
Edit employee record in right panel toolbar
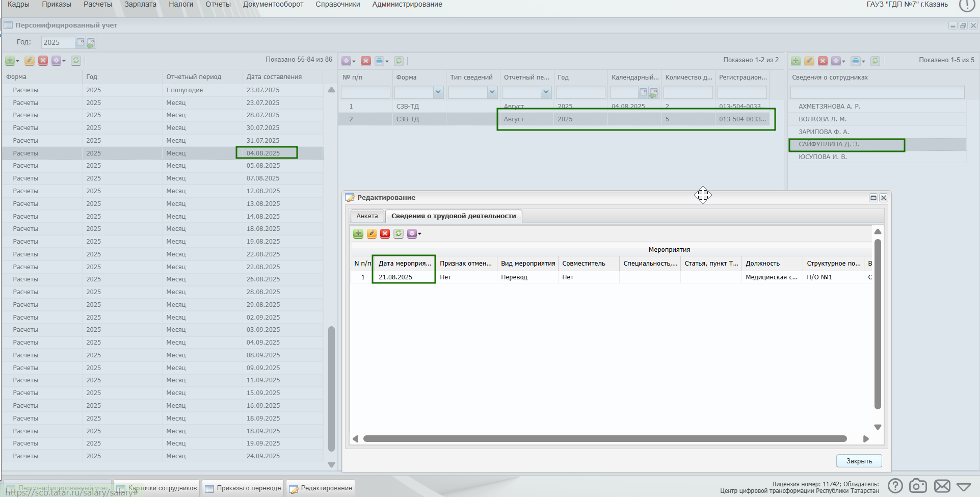click(x=809, y=61)
